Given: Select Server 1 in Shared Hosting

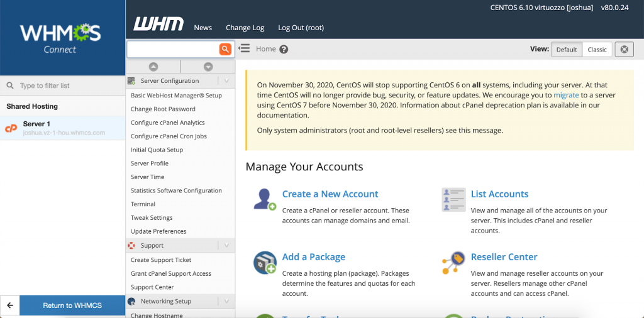Looking at the screenshot, I should (62, 128).
